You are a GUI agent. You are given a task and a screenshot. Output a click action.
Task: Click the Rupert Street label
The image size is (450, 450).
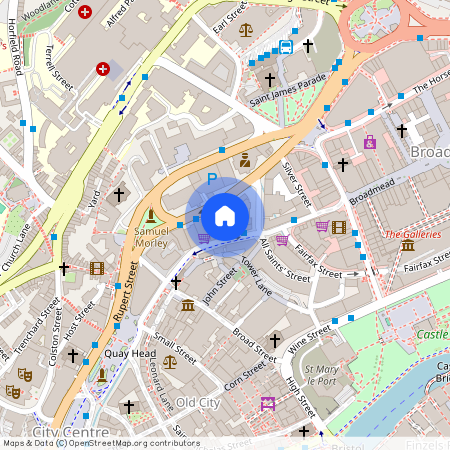(125, 292)
